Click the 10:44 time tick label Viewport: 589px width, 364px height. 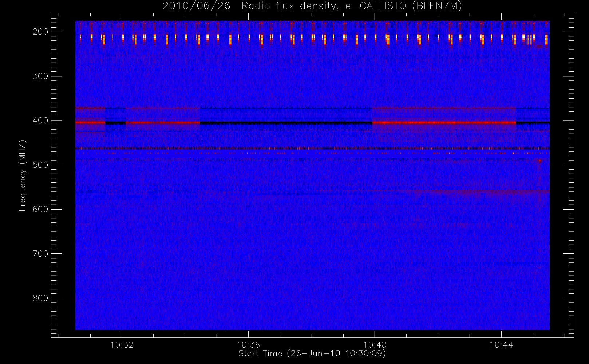tap(501, 345)
